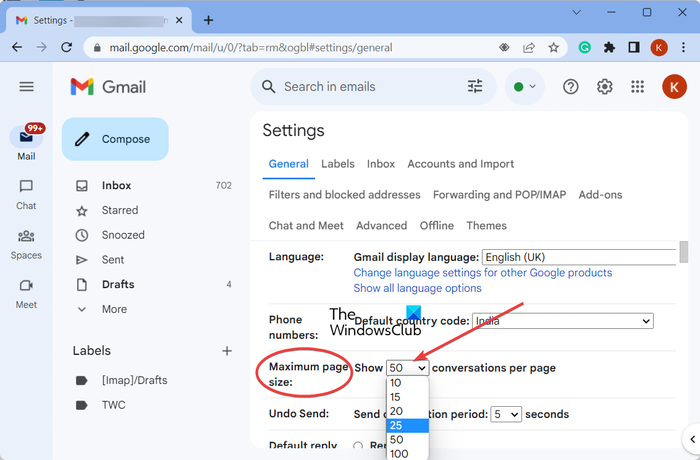Select 100 conversations per page

(408, 454)
